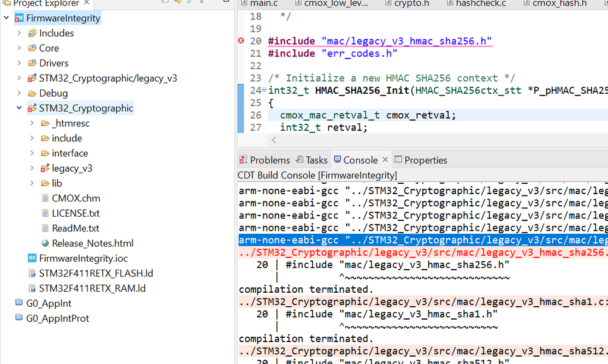Viewport: 608px width, 364px height.
Task: Expand the _htmresc subfolder
Action: pos(32,124)
